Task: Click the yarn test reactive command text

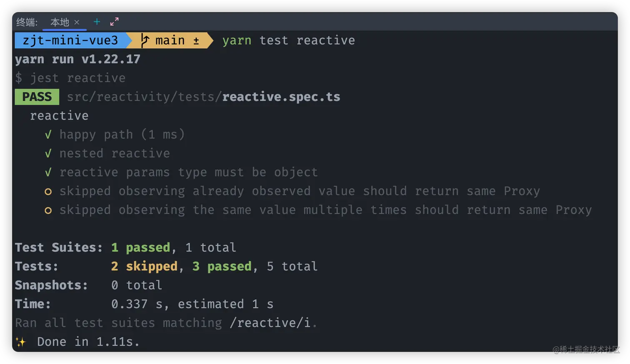Action: coord(288,40)
